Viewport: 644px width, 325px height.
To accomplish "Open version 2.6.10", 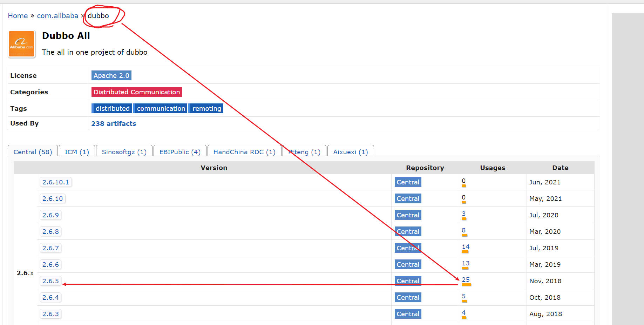I will pyautogui.click(x=53, y=198).
